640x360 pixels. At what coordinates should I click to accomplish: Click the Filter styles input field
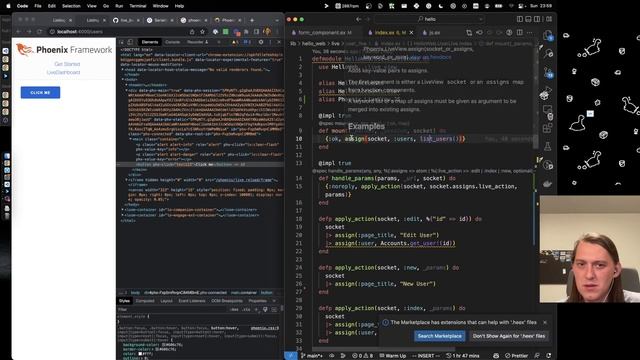click(171, 310)
